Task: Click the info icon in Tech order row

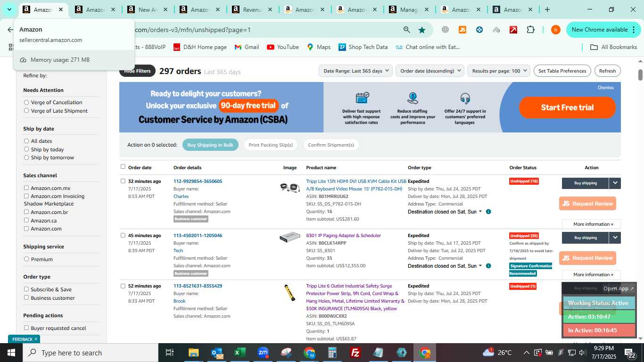Action: coord(488,266)
